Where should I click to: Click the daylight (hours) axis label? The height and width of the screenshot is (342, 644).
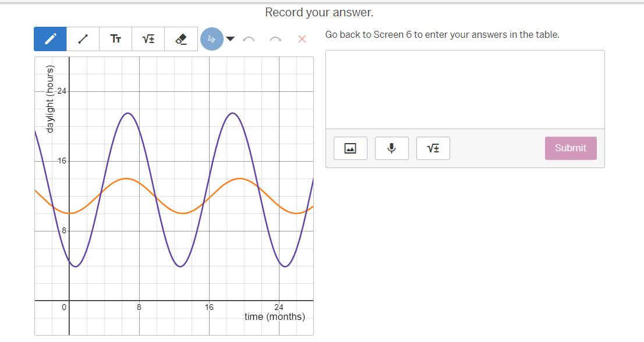(51, 102)
